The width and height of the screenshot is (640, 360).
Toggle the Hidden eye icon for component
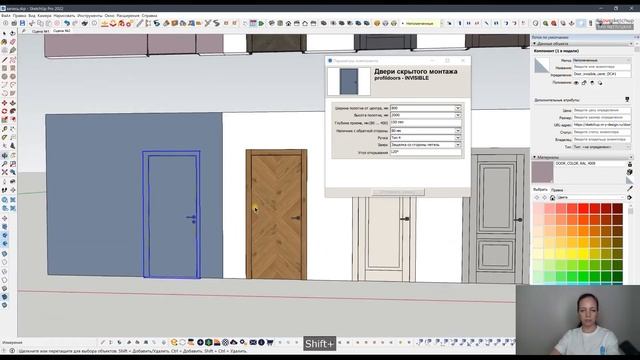(576, 83)
